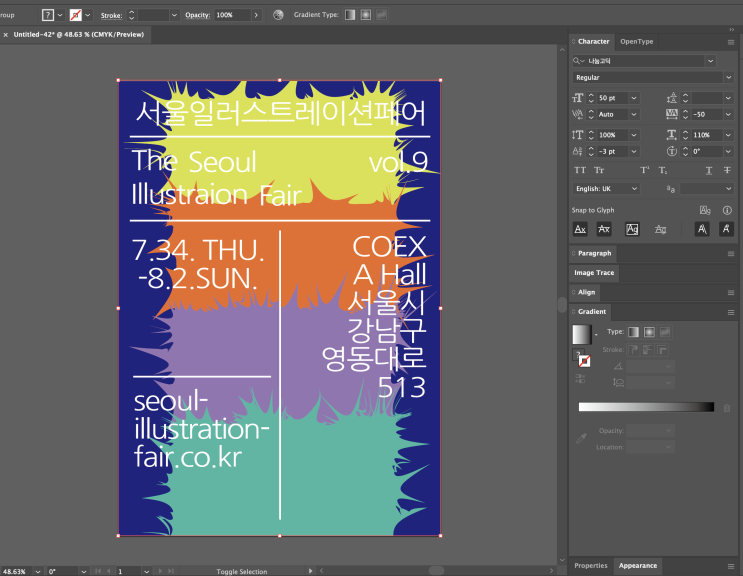The height and width of the screenshot is (576, 743).
Task: Open the Paragraph panel menu
Action: (731, 254)
